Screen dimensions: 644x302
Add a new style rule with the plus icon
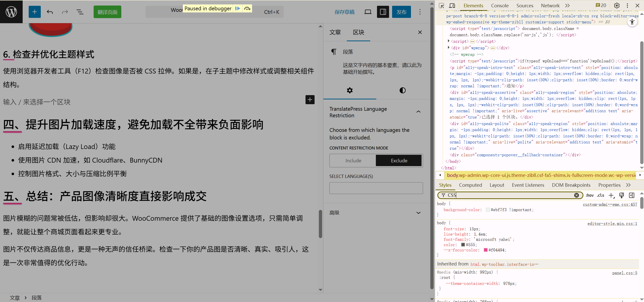click(x=611, y=195)
